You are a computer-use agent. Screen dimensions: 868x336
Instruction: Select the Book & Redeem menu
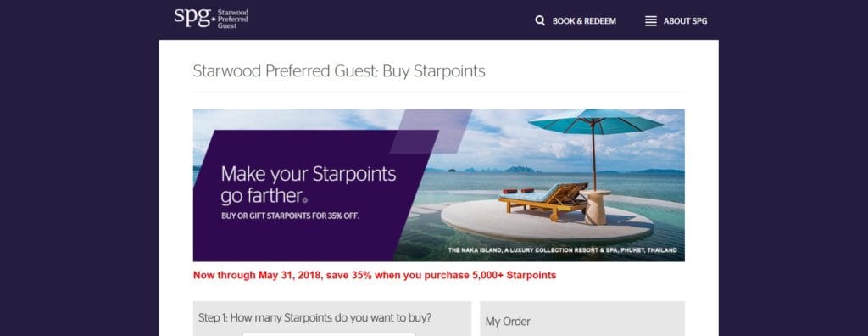(584, 21)
